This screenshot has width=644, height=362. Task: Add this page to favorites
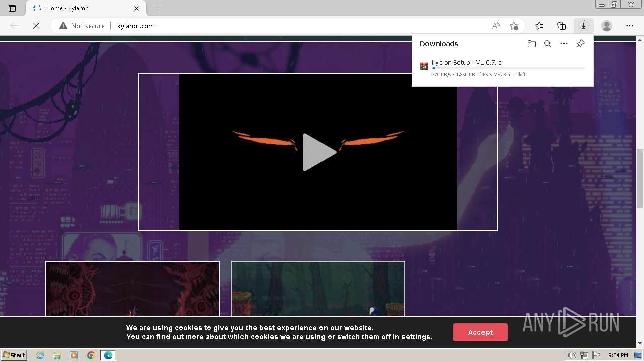[x=514, y=26]
